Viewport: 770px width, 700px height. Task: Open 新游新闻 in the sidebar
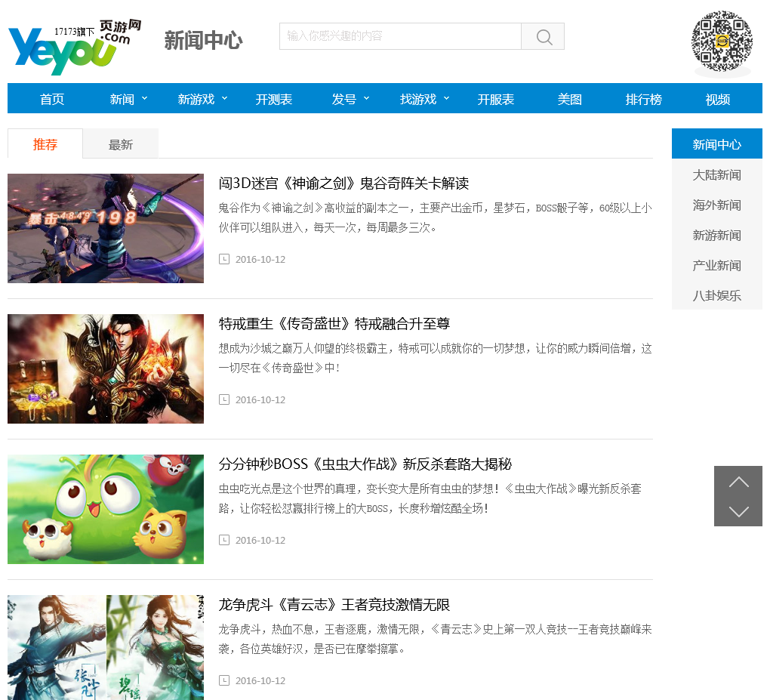click(x=716, y=236)
